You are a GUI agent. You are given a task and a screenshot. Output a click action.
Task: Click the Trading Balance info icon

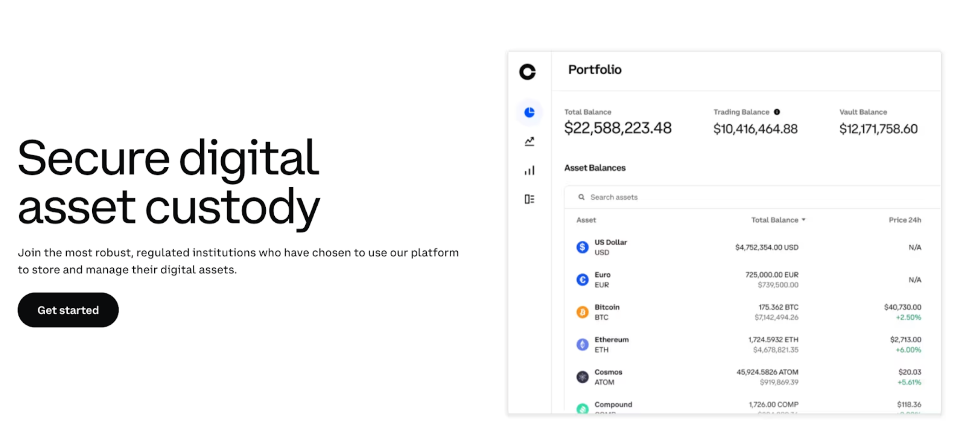pos(777,112)
